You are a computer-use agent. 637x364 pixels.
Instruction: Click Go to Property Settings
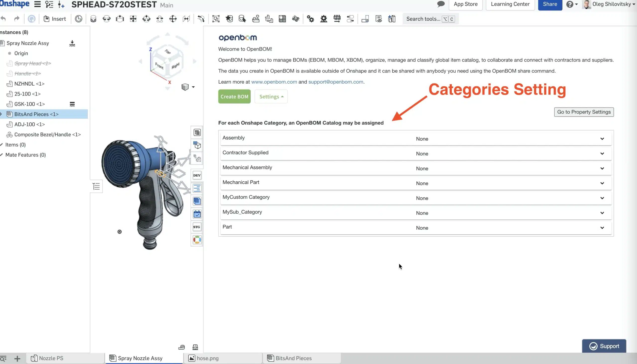(x=584, y=112)
